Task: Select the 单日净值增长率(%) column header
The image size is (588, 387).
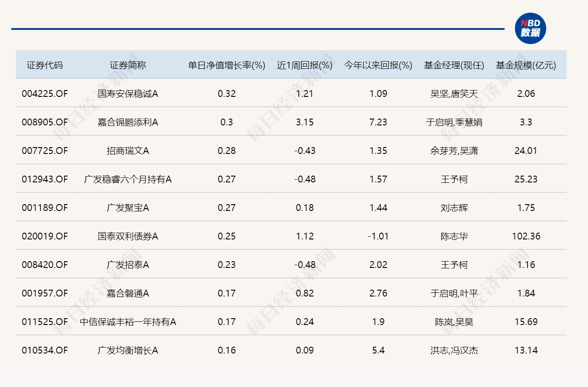Action: [227, 65]
